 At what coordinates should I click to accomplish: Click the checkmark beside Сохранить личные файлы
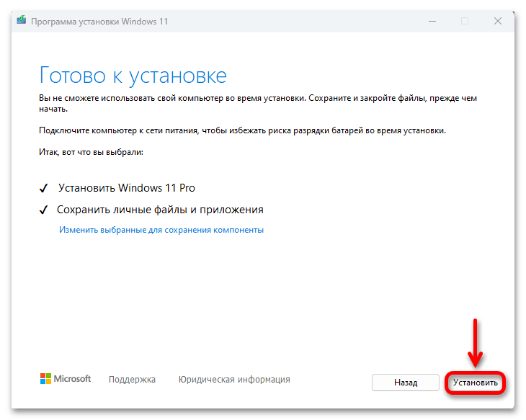point(44,210)
